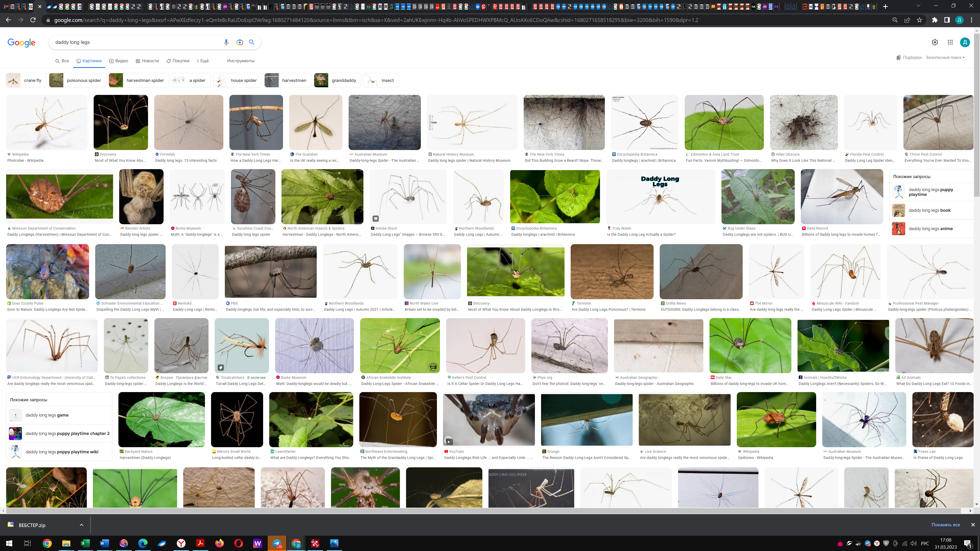The height and width of the screenshot is (551, 980).
Task: Open daddy long legs game suggestion
Action: point(59,415)
